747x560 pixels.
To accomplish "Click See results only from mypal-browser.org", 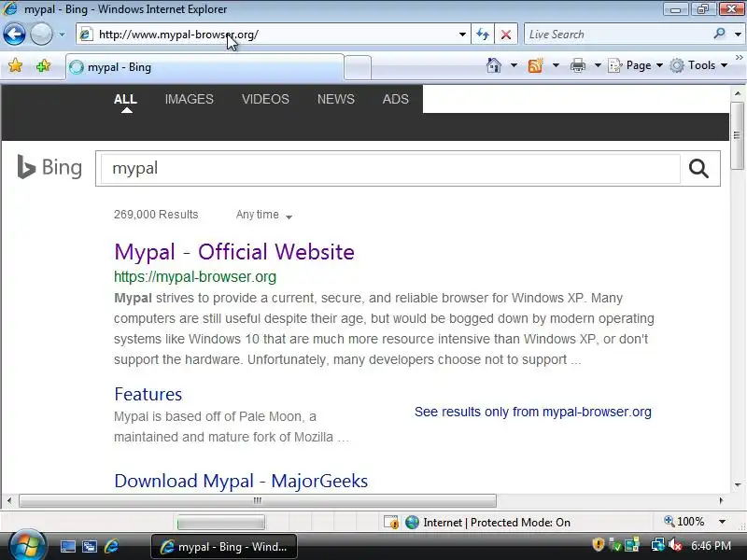I will 532,412.
